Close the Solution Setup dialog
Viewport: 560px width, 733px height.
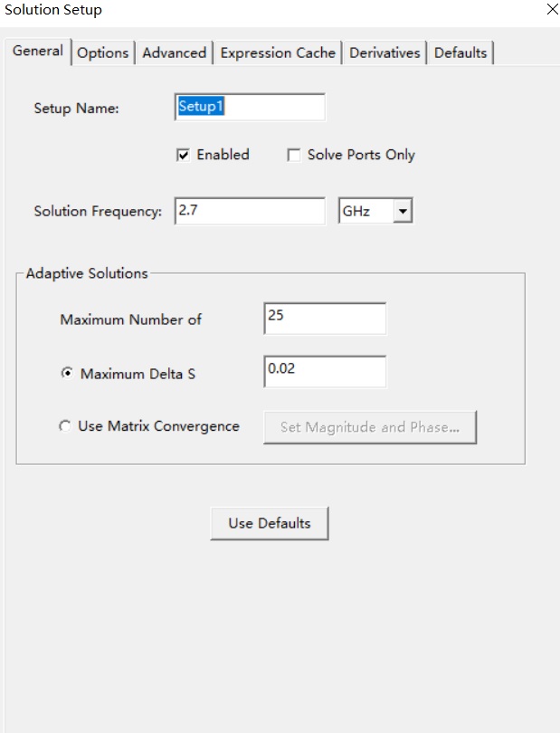click(x=552, y=9)
